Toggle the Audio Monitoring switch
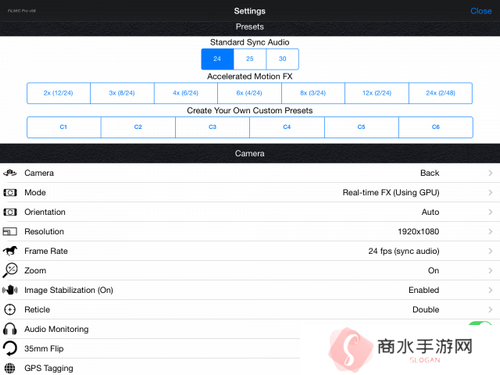Viewport: 500px width, 375px height. [480, 323]
